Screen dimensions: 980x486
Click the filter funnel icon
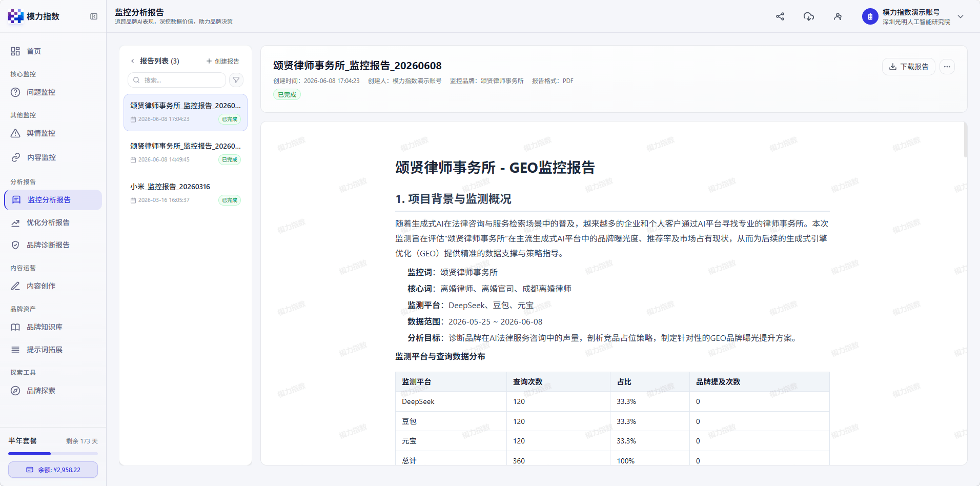click(236, 80)
